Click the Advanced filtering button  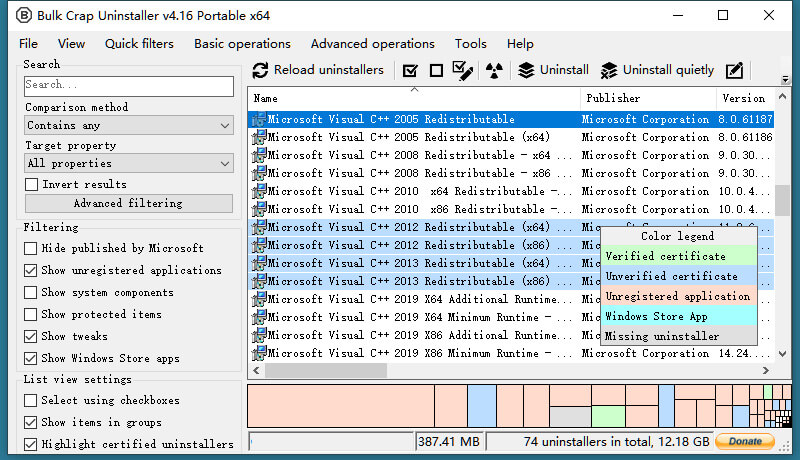pyautogui.click(x=129, y=203)
